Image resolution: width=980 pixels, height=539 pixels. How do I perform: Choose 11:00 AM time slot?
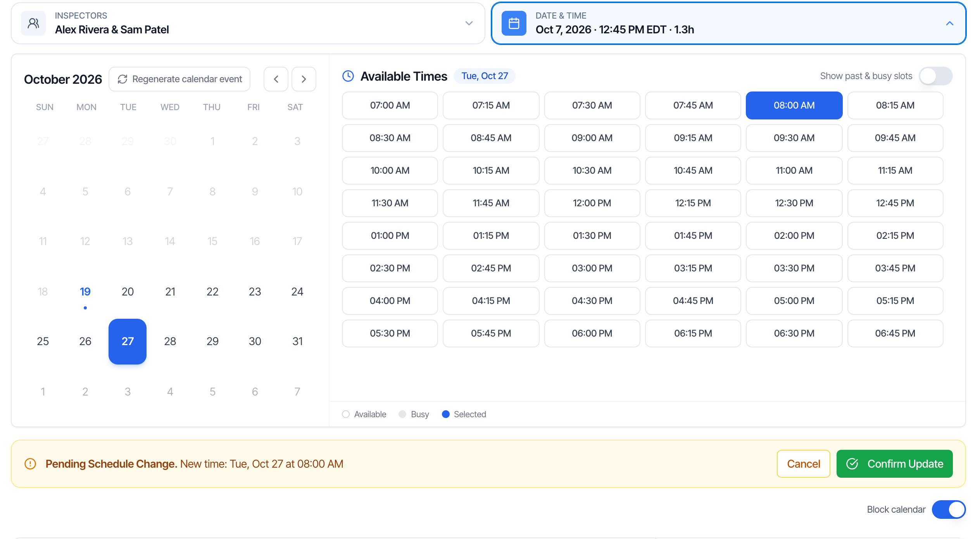[x=794, y=171]
